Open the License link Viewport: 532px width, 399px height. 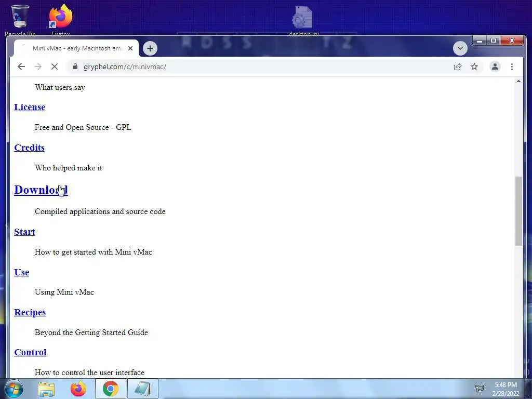point(30,107)
